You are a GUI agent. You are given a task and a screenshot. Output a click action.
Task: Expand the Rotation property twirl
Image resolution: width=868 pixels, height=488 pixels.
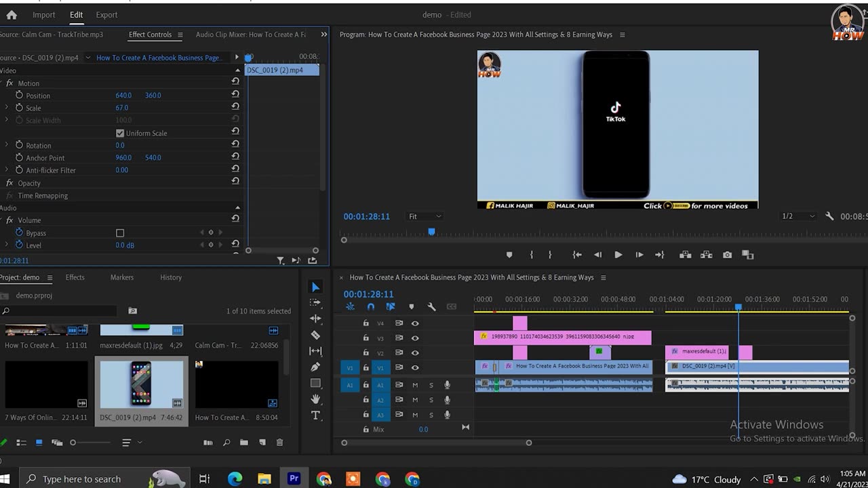coord(7,145)
